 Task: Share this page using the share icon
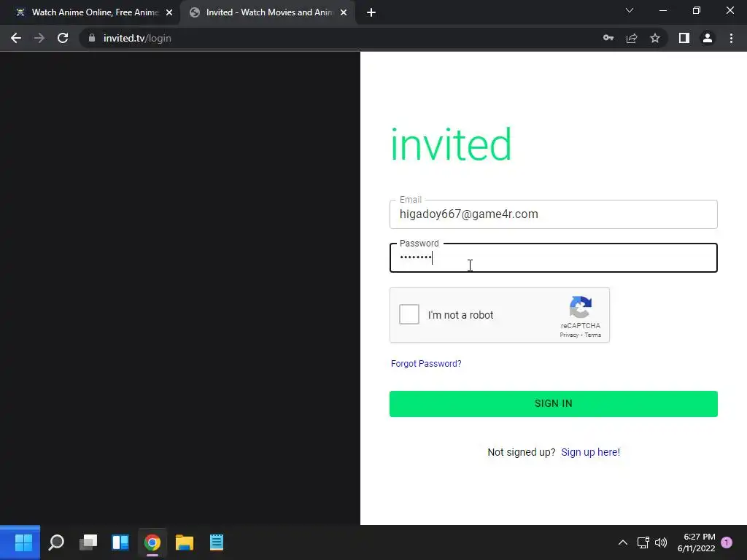pyautogui.click(x=632, y=38)
